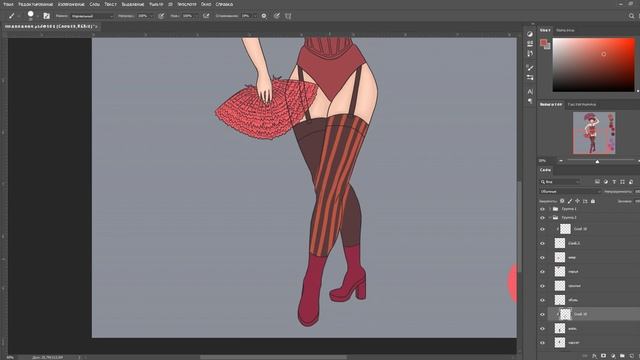Image resolution: width=640 pixels, height=360 pixels.
Task: Open smoothing options gear icon
Action: point(264,16)
